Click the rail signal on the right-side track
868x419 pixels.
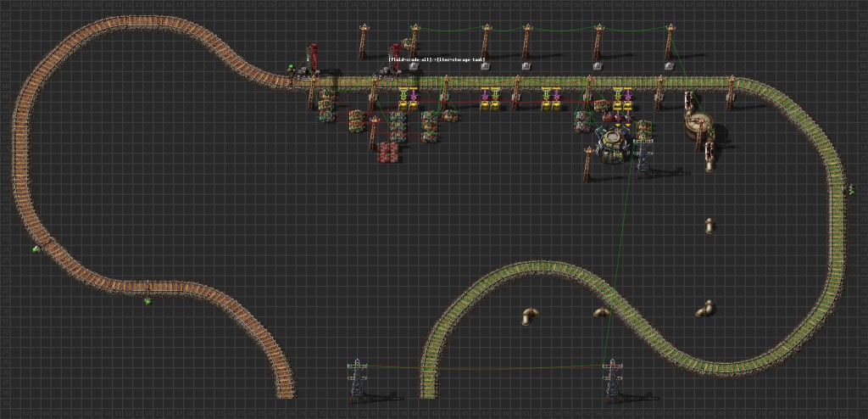851,190
